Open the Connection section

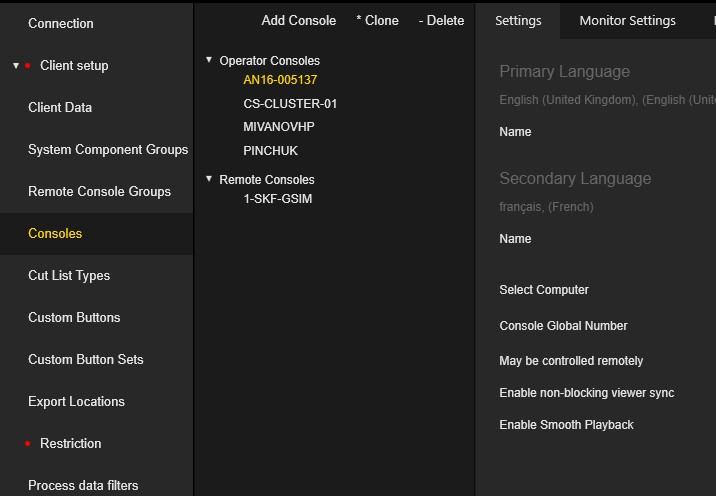click(61, 24)
